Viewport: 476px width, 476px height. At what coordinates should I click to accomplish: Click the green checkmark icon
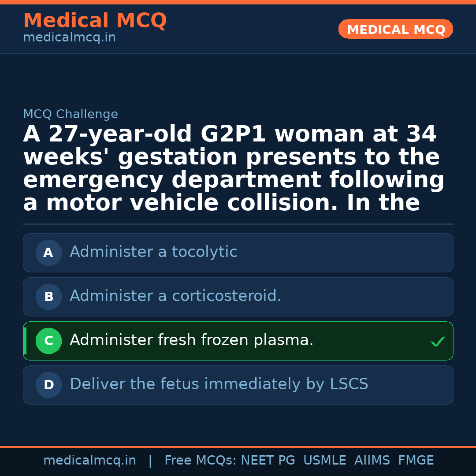[x=437, y=342]
